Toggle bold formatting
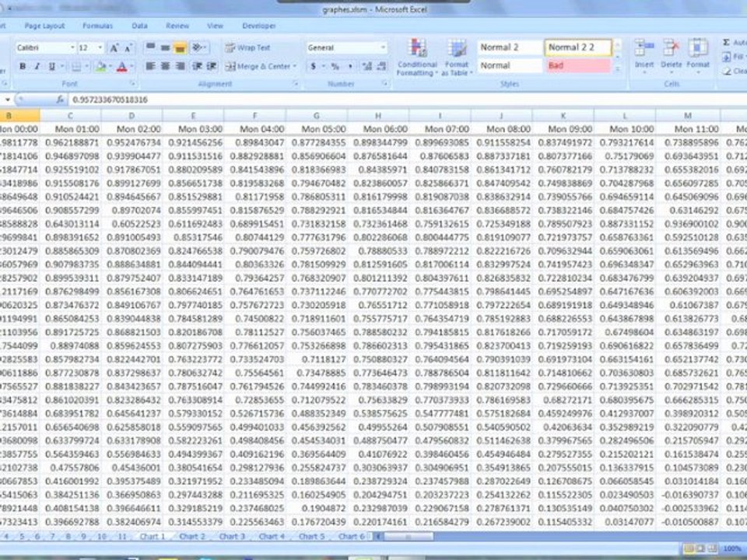 [23, 67]
